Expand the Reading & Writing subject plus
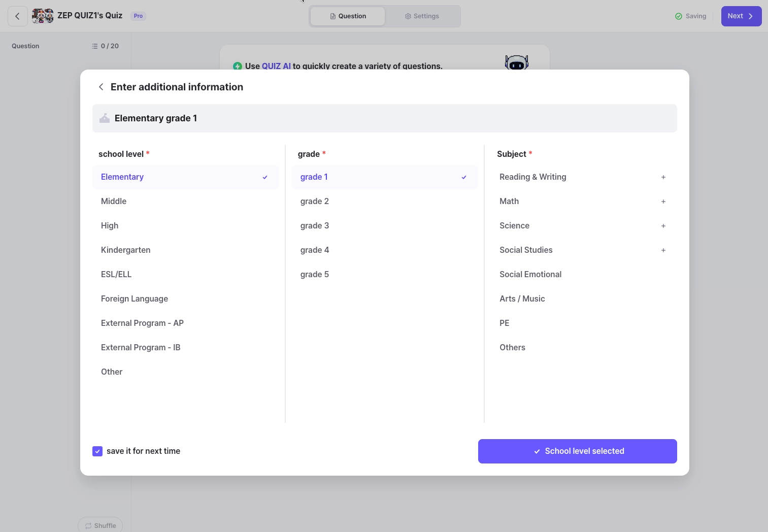Image resolution: width=768 pixels, height=532 pixels. pyautogui.click(x=663, y=177)
